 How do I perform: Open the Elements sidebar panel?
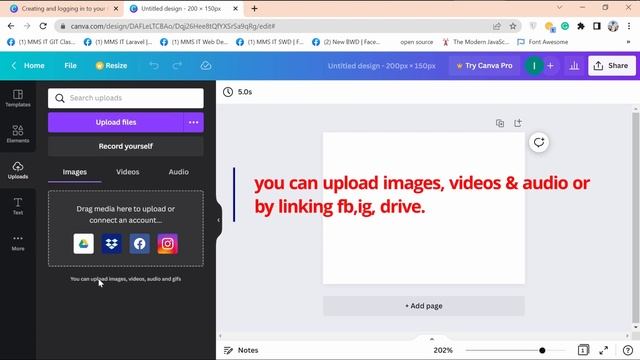18,134
